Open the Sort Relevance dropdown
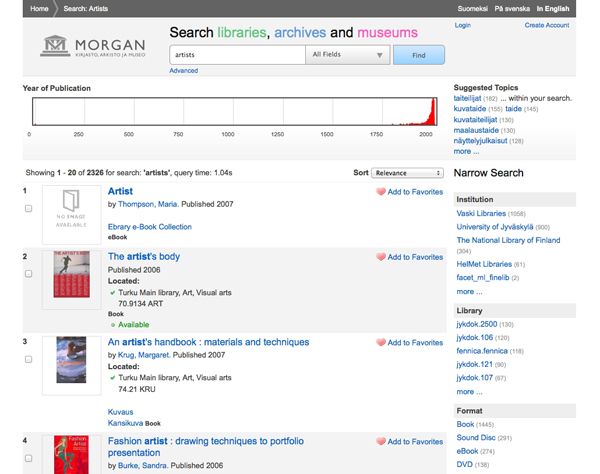Screen dimensions: 600x474 tap(410, 173)
